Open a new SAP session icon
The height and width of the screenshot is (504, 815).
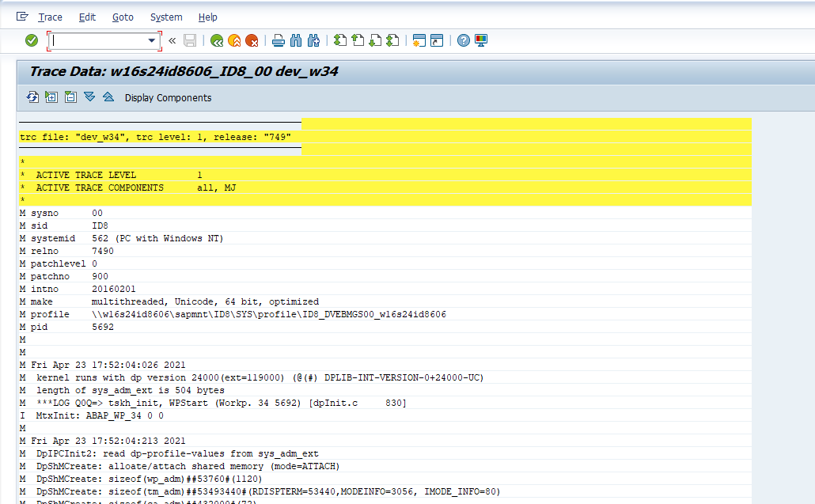pyautogui.click(x=419, y=40)
